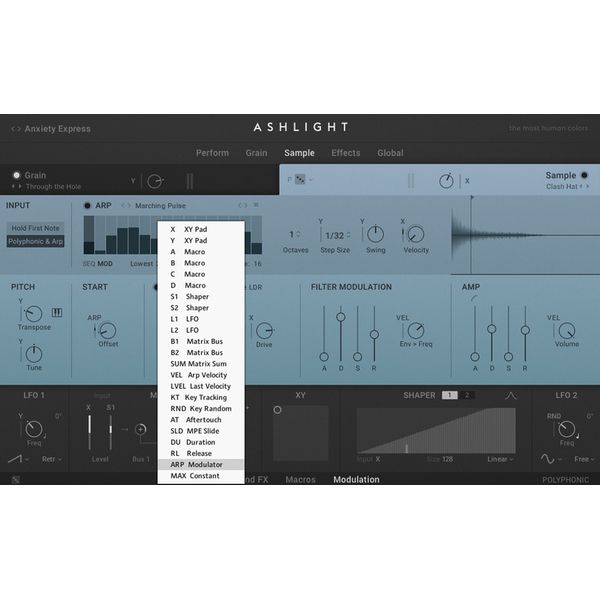Switch arp view to SEQ
This screenshot has width=600, height=600.
(x=89, y=264)
